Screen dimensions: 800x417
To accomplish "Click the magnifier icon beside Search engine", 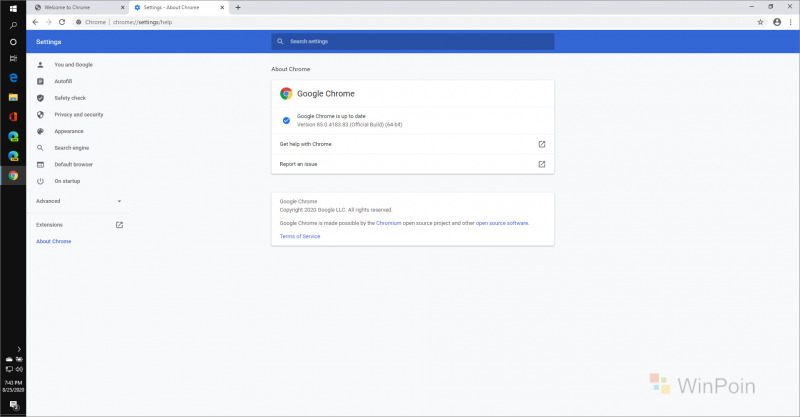I will click(x=40, y=148).
